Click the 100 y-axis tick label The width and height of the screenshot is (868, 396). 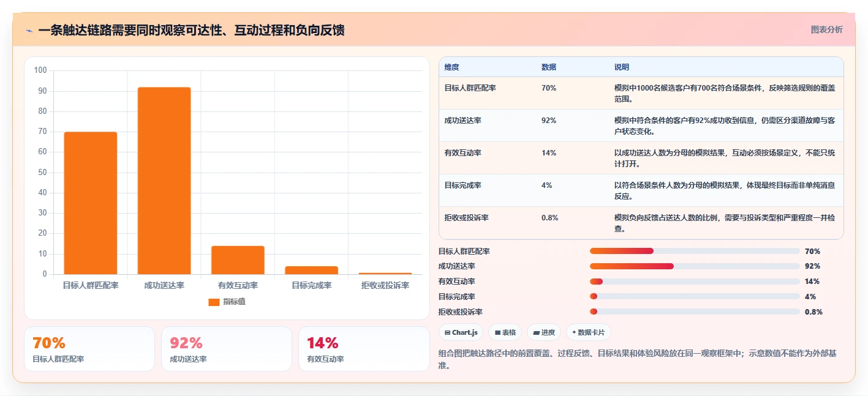[40, 70]
